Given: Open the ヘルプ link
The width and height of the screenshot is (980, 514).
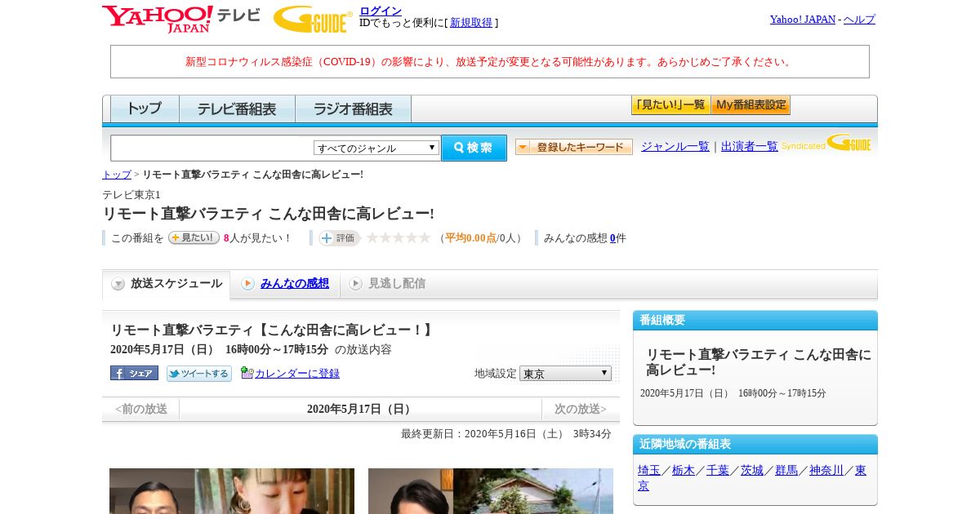Looking at the screenshot, I should pos(859,19).
